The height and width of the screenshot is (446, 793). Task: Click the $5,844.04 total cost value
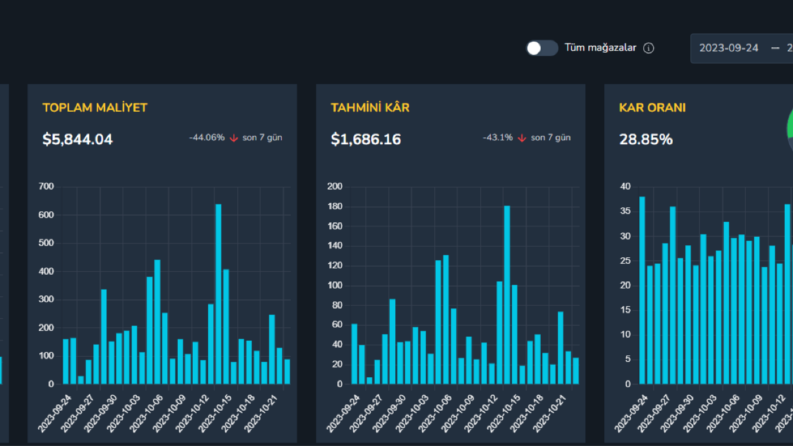[77, 140]
